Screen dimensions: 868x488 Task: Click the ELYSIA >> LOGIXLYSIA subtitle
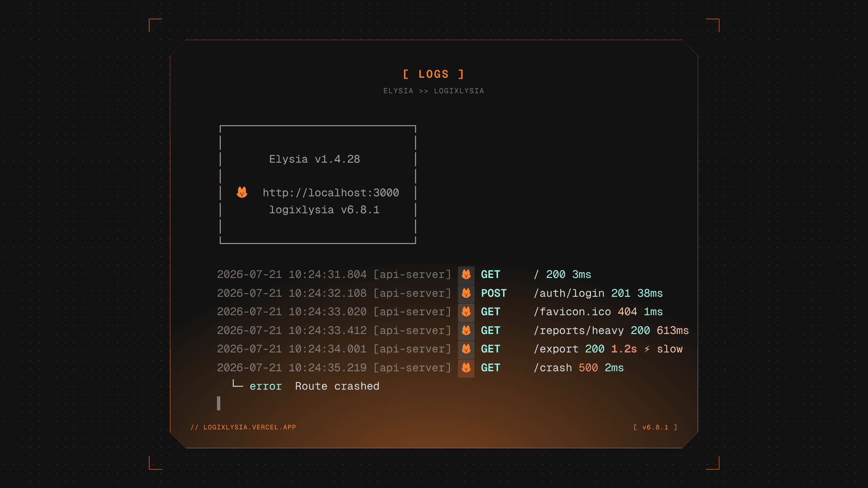(434, 91)
